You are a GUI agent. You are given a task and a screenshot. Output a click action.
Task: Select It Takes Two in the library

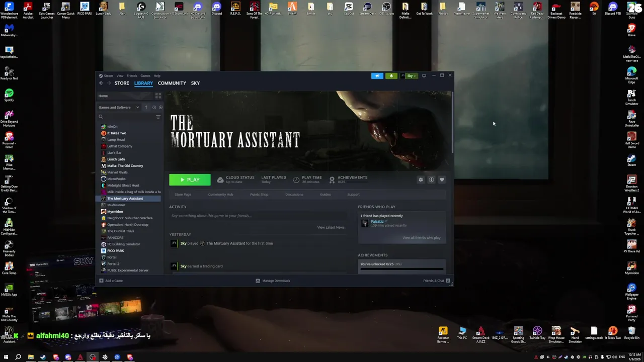pos(116,133)
